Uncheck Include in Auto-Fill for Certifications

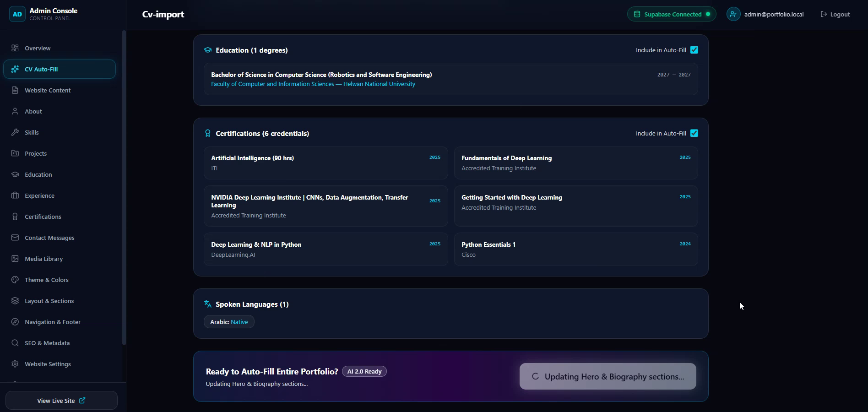point(694,133)
